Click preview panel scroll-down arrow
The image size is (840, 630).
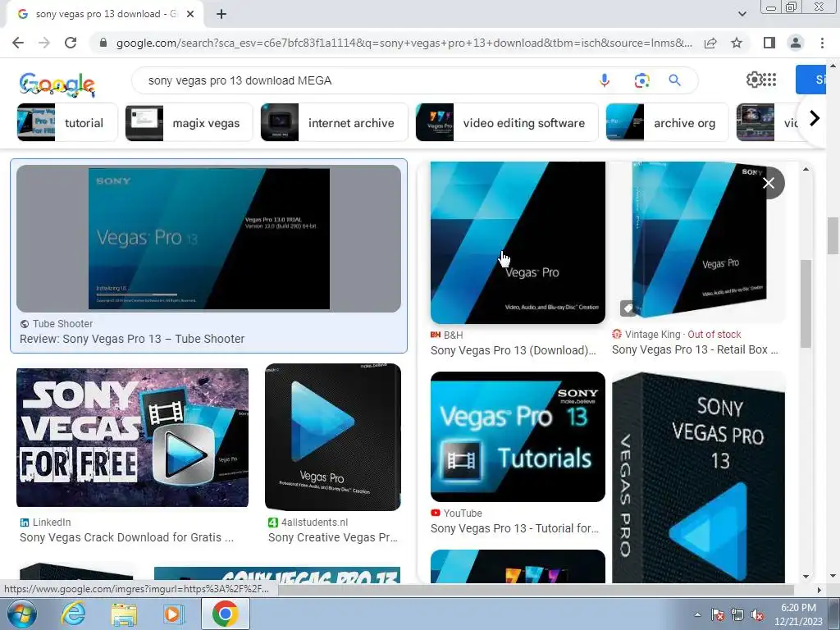click(x=806, y=577)
